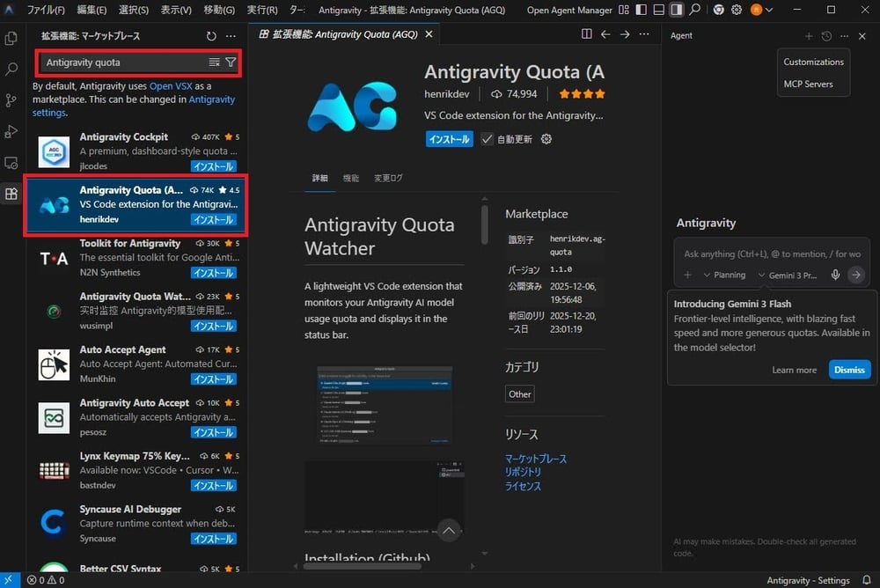Open the Gemini 3 Pro model selector
This screenshot has width=880, height=588.
tap(789, 275)
